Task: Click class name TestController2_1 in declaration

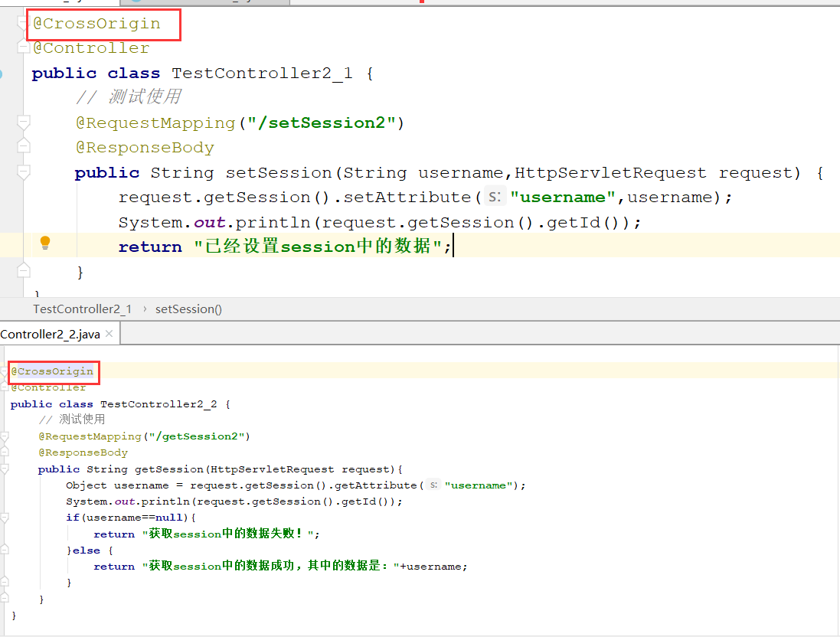Action: coord(262,73)
